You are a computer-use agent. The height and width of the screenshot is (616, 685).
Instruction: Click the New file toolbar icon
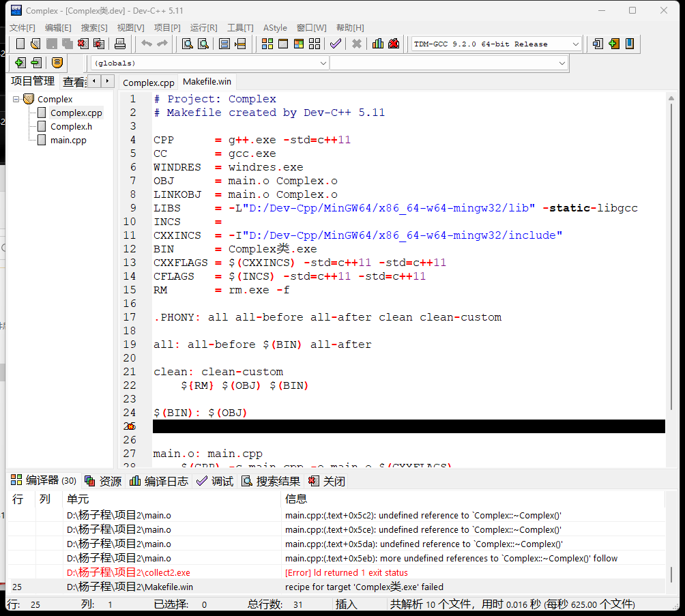(x=20, y=44)
